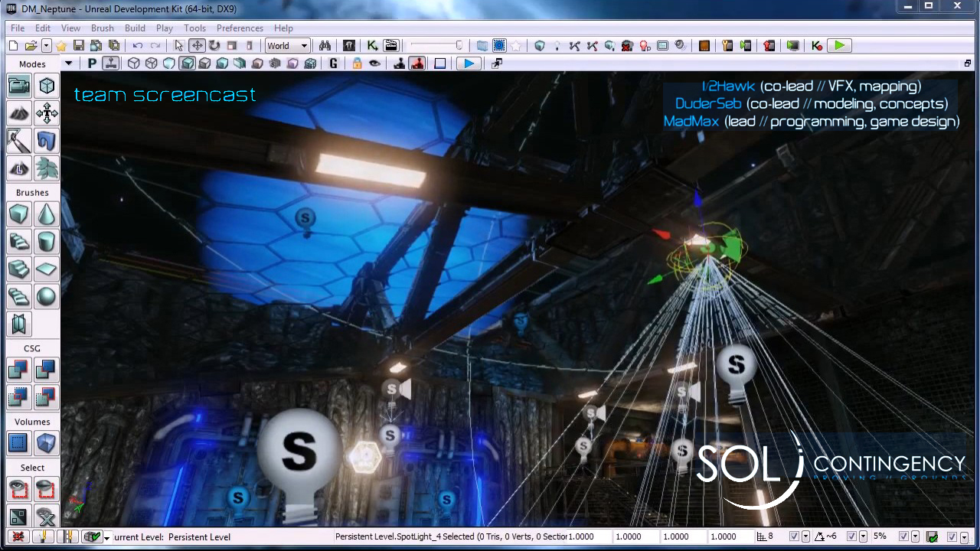Screen dimensions: 980x551
Task: Click CSG Add button
Action: [19, 370]
